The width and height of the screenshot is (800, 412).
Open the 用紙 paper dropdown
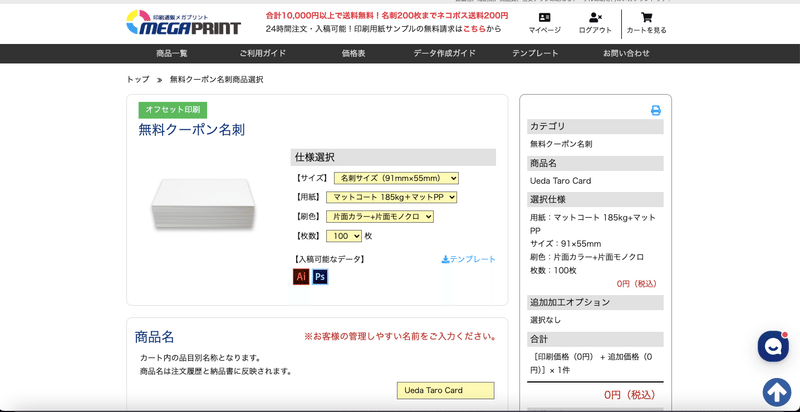click(391, 197)
